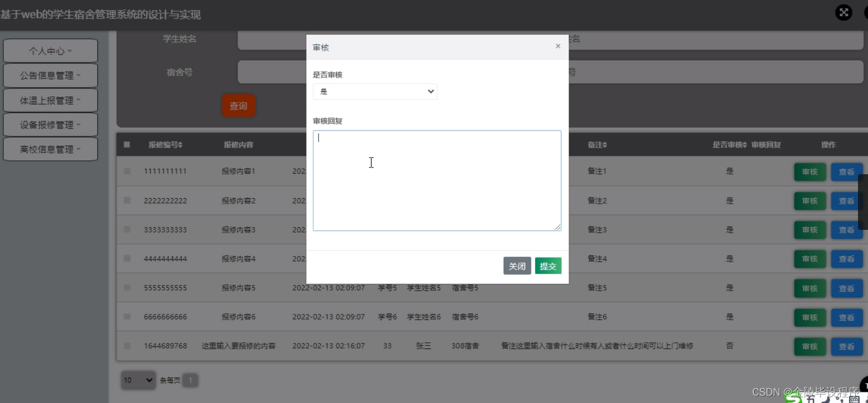Screen dimensions: 868x403
Task: Toggle the select-all checkbox in table header
Action: (127, 145)
